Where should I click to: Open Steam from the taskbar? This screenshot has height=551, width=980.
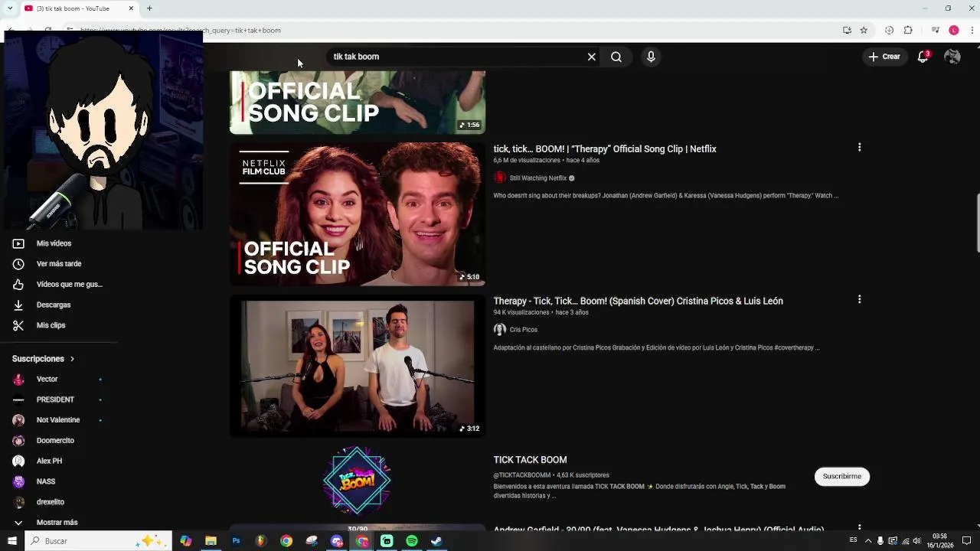(436, 541)
